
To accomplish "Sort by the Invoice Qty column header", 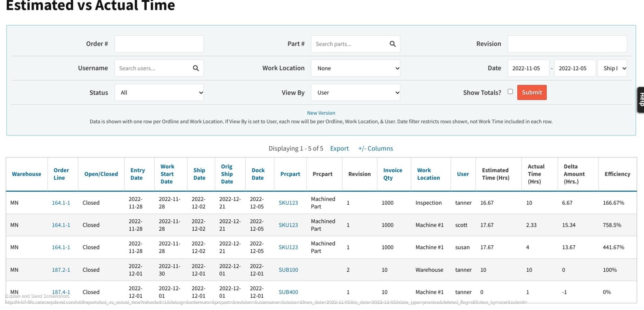I will 392,174.
